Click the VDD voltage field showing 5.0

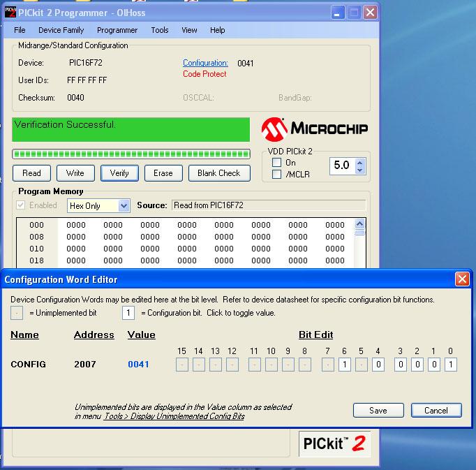(x=342, y=166)
